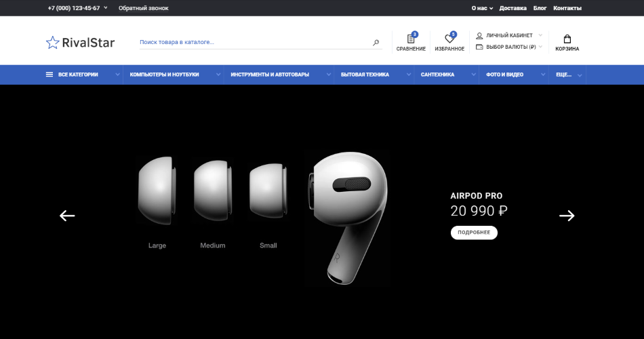Open the Бытовая техника category

[x=365, y=75]
